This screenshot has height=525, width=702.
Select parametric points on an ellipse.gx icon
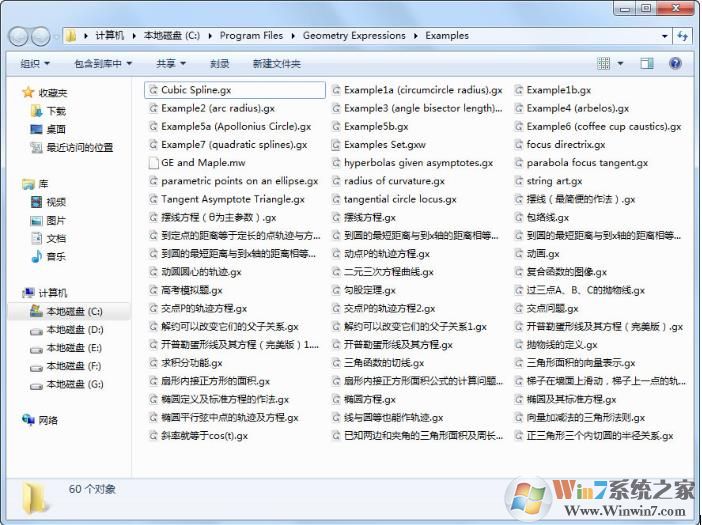154,181
